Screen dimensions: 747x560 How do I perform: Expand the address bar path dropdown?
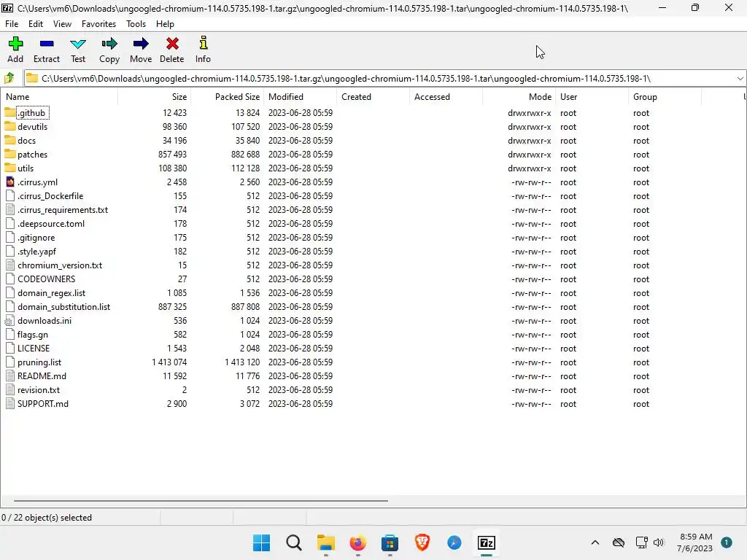(x=740, y=79)
